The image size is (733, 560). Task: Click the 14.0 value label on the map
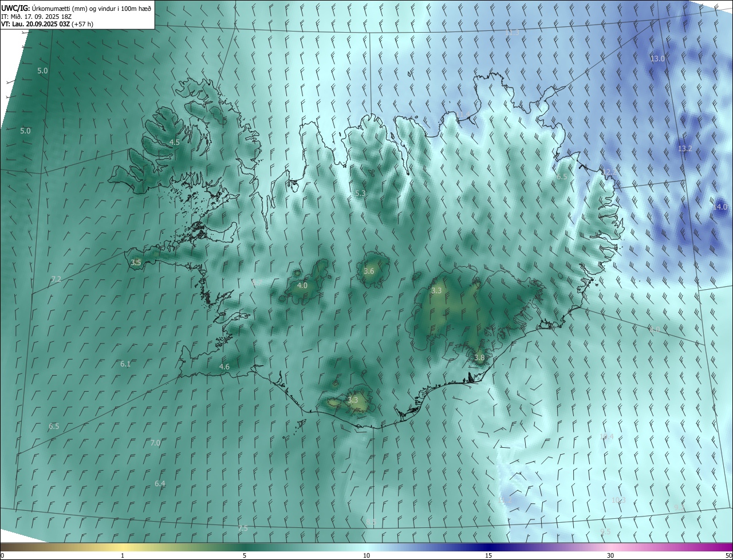720,207
